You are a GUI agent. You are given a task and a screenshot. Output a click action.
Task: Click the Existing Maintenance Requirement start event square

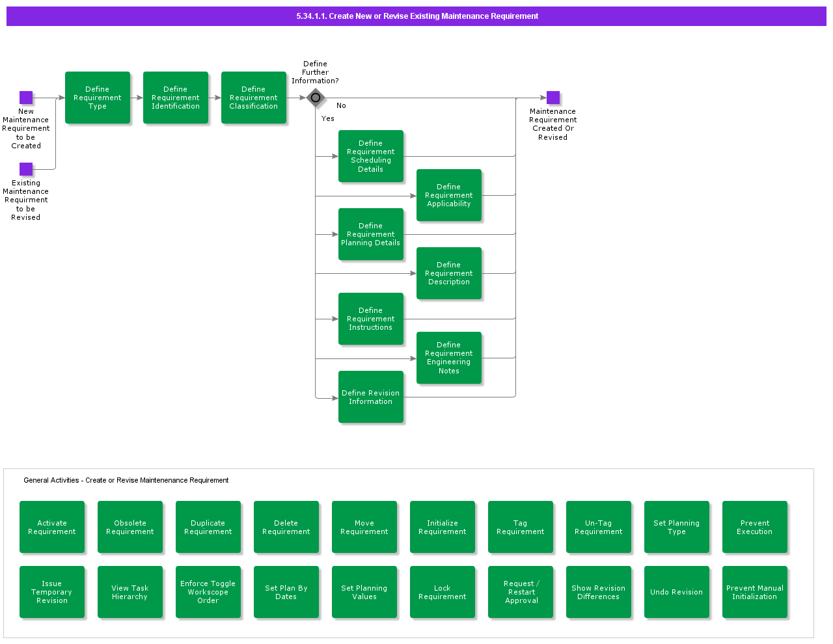pyautogui.click(x=26, y=169)
